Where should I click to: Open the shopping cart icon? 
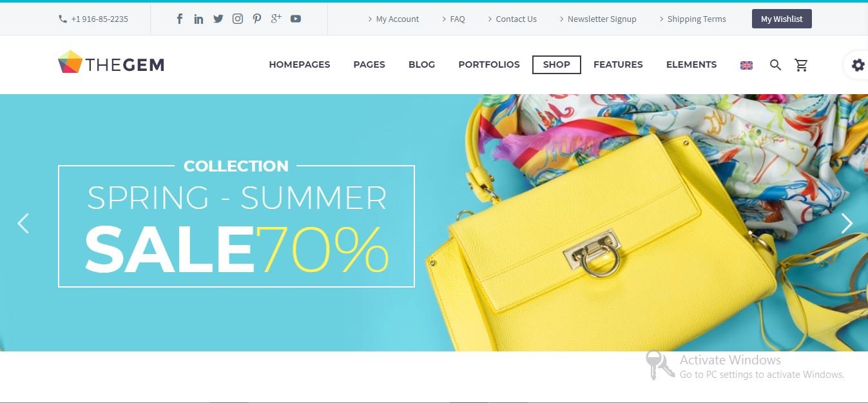pyautogui.click(x=801, y=64)
